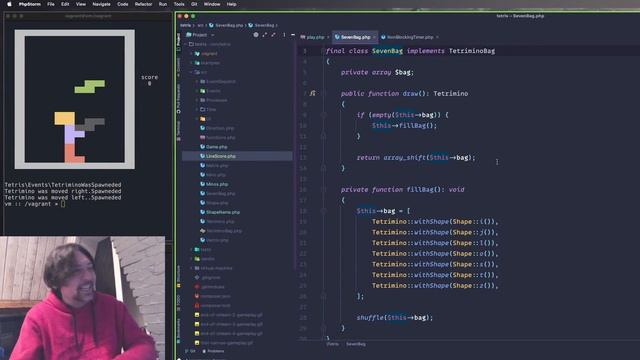Select Game.php in the project tree
Image resolution: width=640 pixels, height=360 pixels.
[217, 147]
